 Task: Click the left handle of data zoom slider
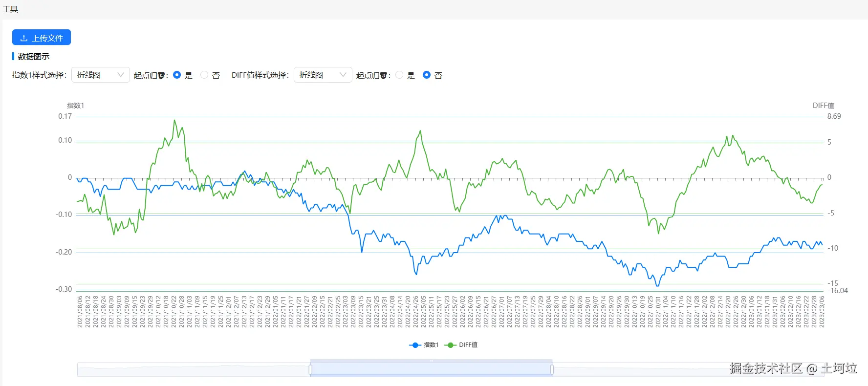click(310, 370)
